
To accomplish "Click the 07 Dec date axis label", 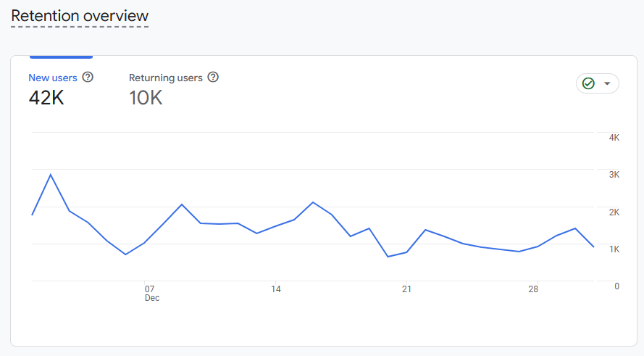I will pos(150,293).
